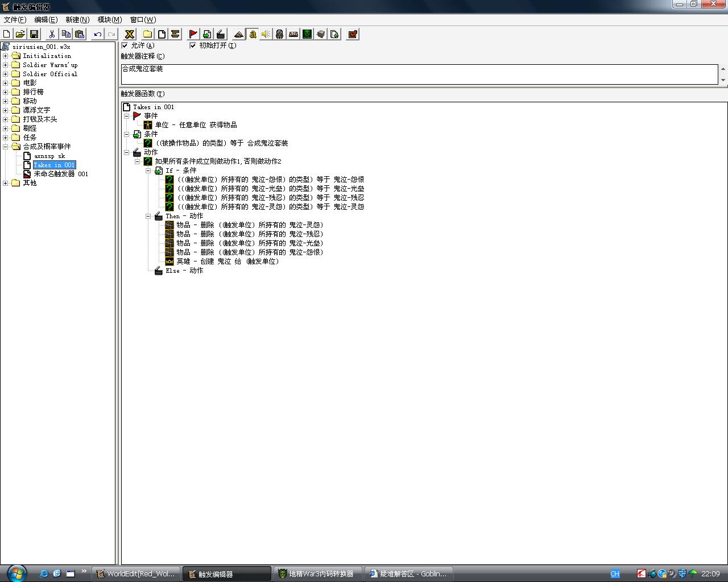Expand the Initialization folder in tree
Image resolution: width=728 pixels, height=582 pixels.
(x=6, y=56)
